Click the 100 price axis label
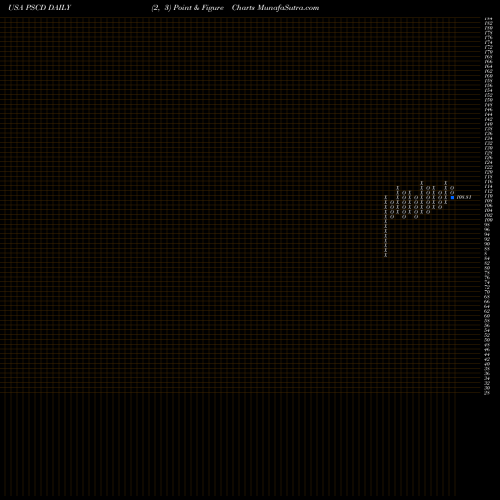 [489, 220]
